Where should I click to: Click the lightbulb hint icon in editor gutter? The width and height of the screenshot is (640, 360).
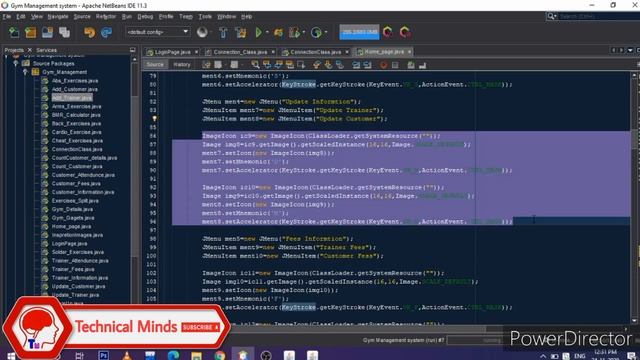[x=154, y=119]
